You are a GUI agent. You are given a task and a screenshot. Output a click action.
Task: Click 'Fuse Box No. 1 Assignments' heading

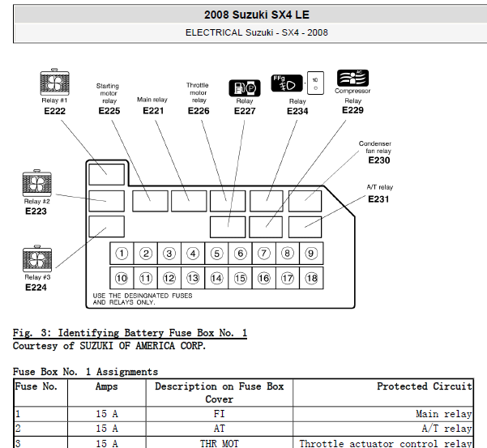(x=85, y=372)
